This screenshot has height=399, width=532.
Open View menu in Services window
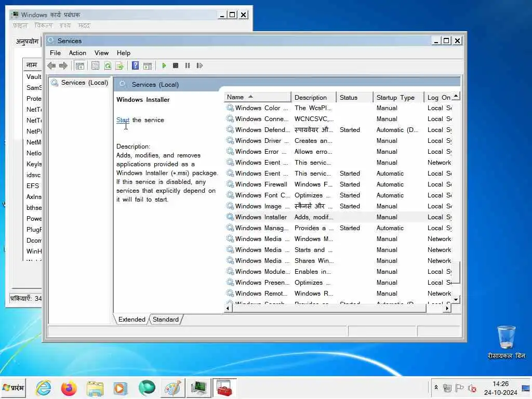tap(101, 53)
